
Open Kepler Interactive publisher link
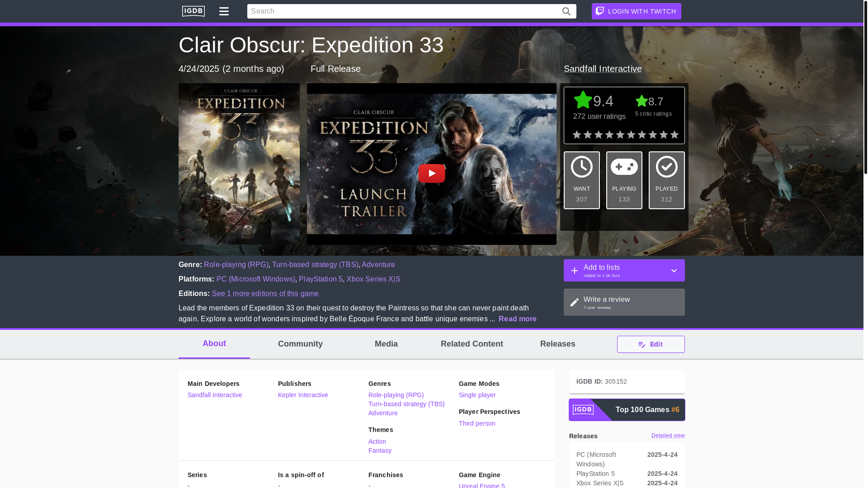(x=303, y=395)
